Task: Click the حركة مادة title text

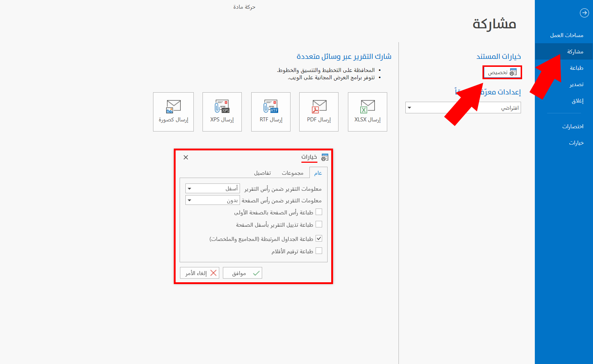Action: [x=244, y=7]
